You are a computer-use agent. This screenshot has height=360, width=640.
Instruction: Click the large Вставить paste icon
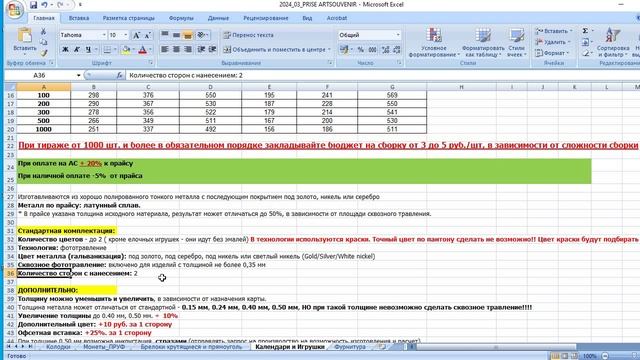pyautogui.click(x=24, y=36)
